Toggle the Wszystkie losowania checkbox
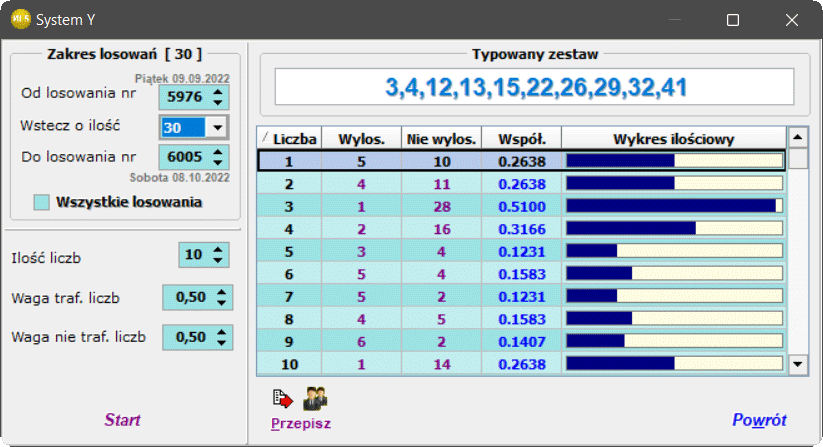Image resolution: width=823 pixels, height=447 pixels. pyautogui.click(x=41, y=202)
